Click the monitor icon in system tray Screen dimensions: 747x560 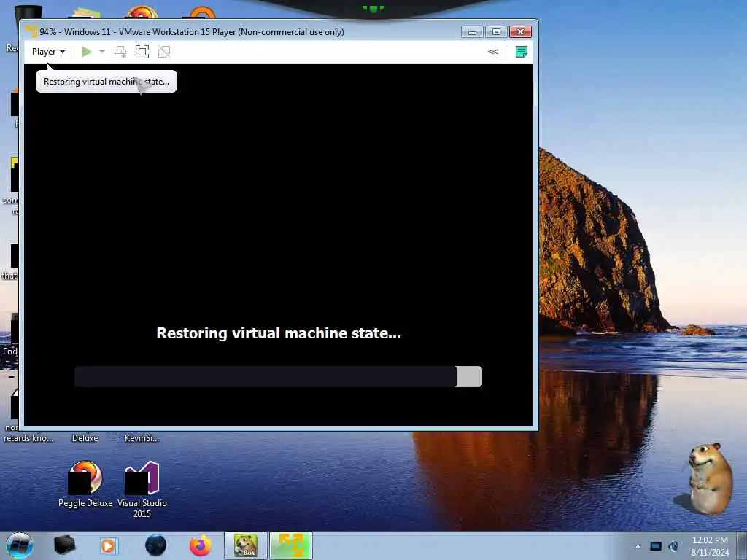[x=656, y=546]
